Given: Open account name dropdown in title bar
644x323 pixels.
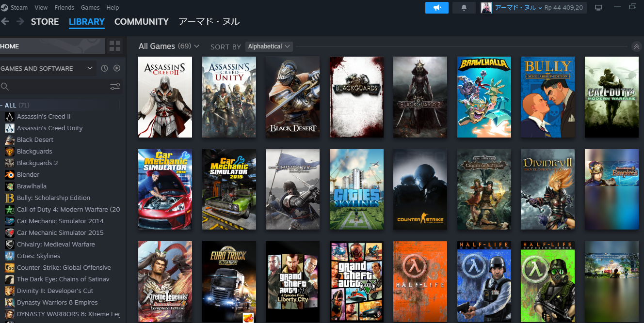Looking at the screenshot, I should point(518,8).
